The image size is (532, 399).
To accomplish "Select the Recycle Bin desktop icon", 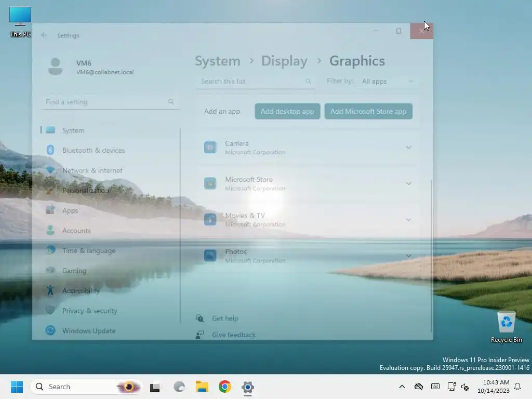I will [x=506, y=327].
